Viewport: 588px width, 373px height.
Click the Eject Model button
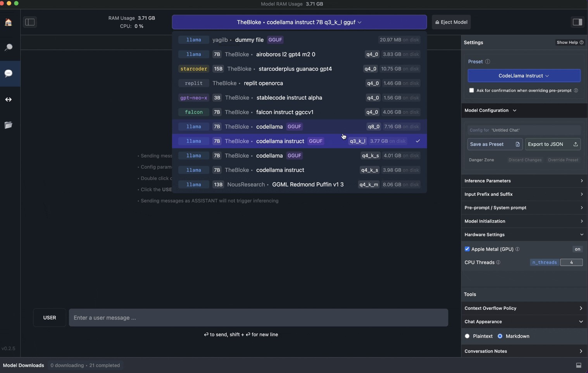pyautogui.click(x=451, y=22)
